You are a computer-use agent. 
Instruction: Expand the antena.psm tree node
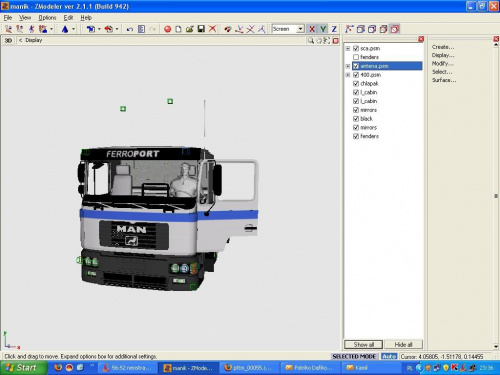(348, 66)
